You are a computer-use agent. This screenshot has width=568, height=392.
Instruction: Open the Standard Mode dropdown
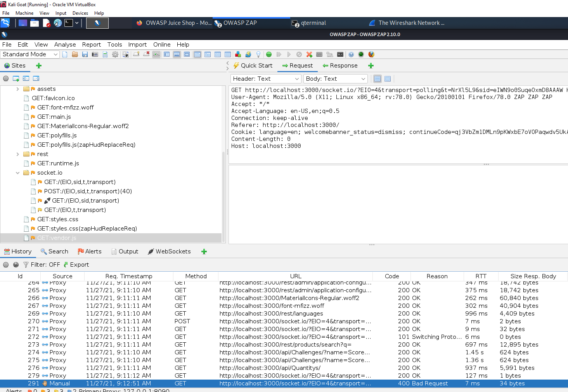point(30,54)
